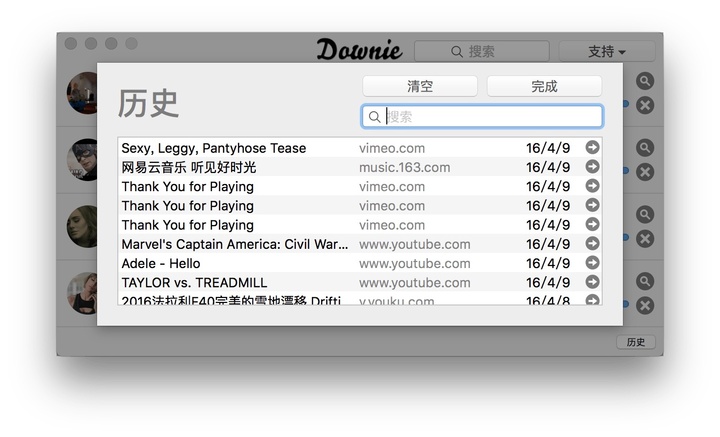Viewport: 720px width, 437px height.
Task: Click the 历史 button at the bottom right
Action: pyautogui.click(x=635, y=342)
